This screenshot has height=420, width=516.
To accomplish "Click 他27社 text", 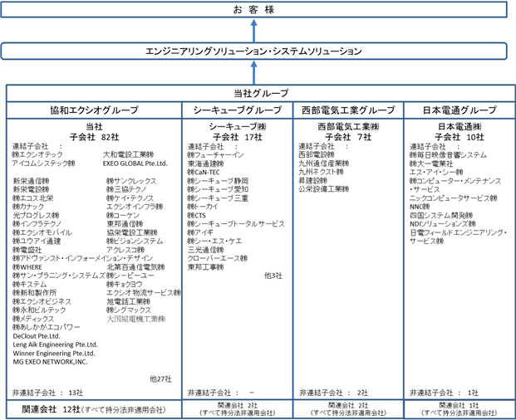I will pyautogui.click(x=160, y=379).
